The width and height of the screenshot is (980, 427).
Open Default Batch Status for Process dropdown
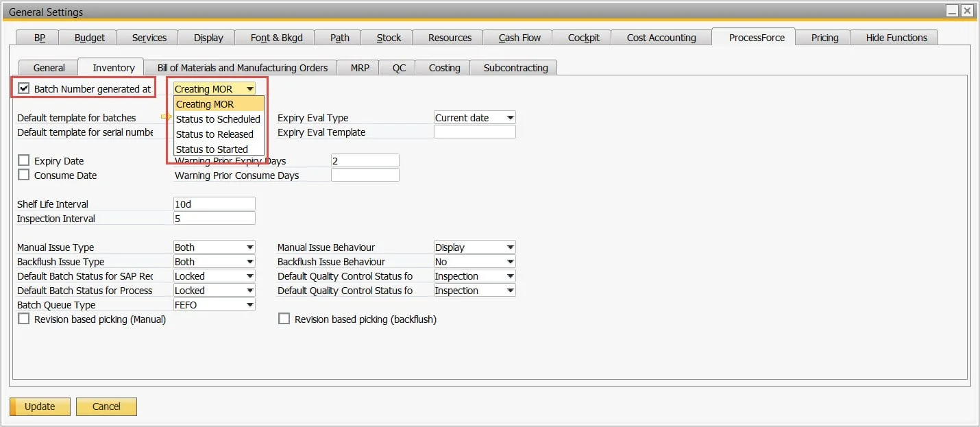click(x=249, y=291)
